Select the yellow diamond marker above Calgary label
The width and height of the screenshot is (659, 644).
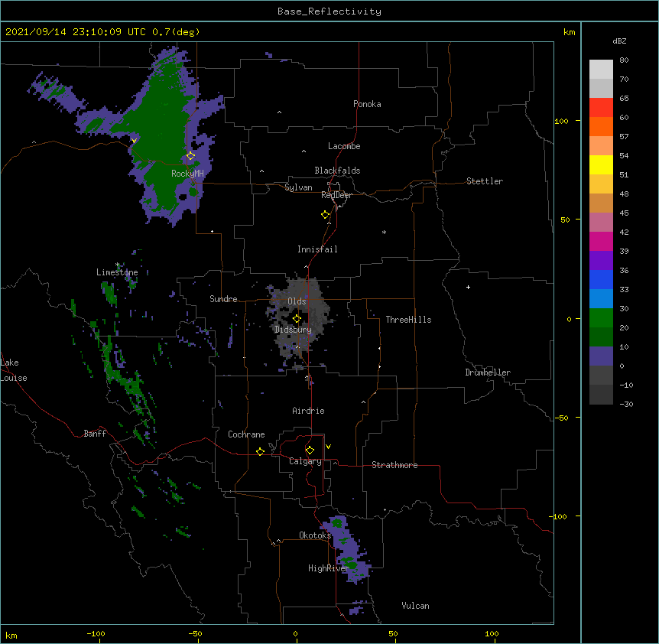[x=310, y=450]
